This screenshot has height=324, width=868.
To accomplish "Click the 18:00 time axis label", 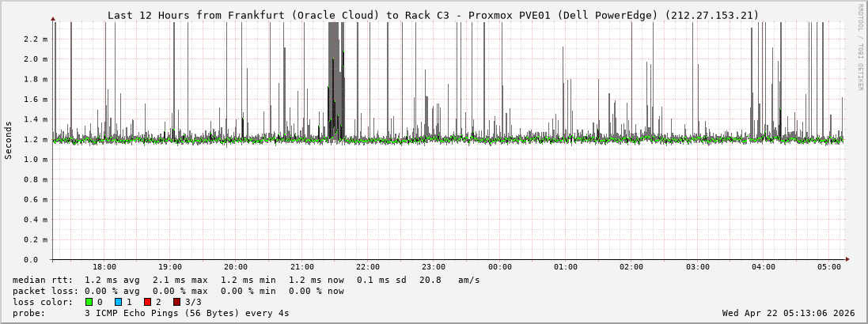I will (104, 267).
